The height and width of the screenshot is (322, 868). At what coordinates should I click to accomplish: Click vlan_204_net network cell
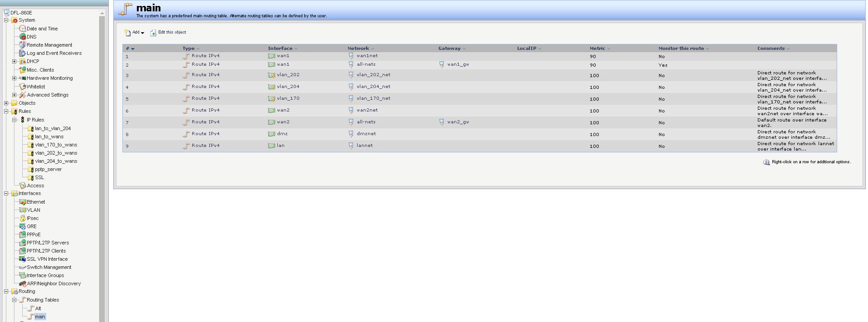[373, 87]
